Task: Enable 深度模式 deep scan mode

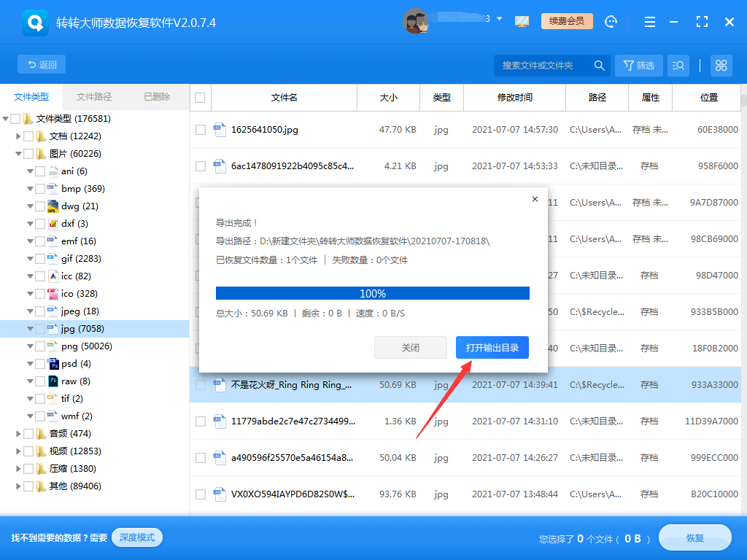Action: click(x=136, y=537)
